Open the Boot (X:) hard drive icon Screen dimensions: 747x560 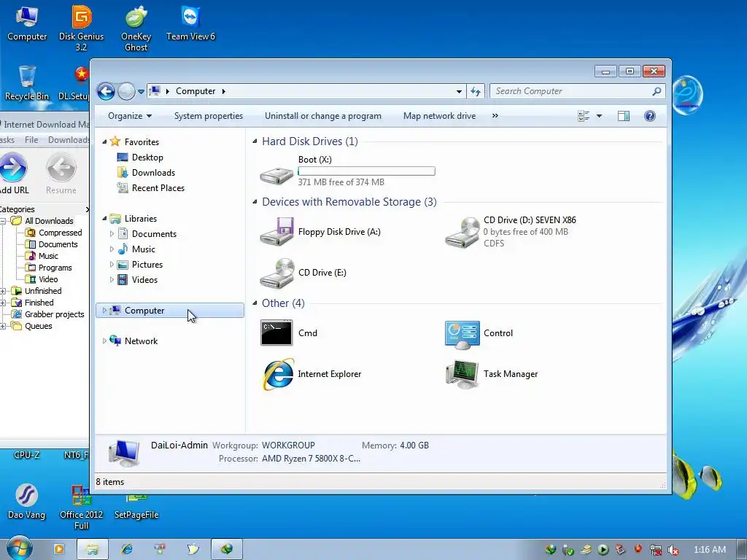(276, 175)
